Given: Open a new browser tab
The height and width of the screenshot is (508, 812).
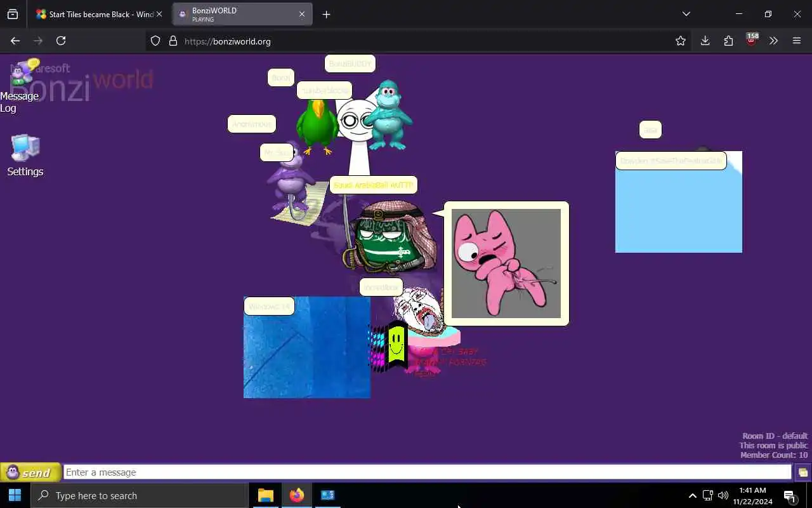Looking at the screenshot, I should [x=326, y=14].
